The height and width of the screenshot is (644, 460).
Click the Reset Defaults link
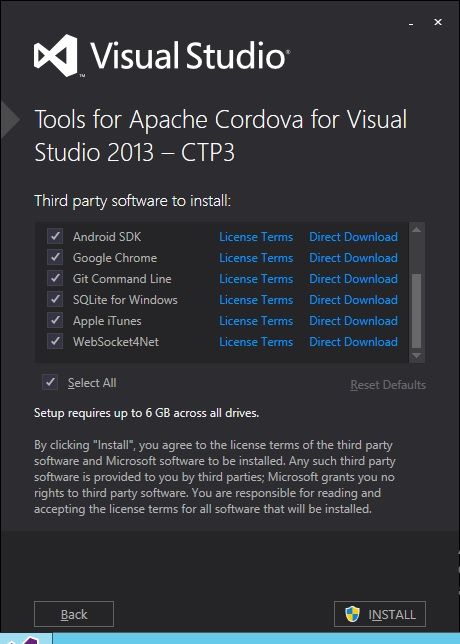coord(388,385)
